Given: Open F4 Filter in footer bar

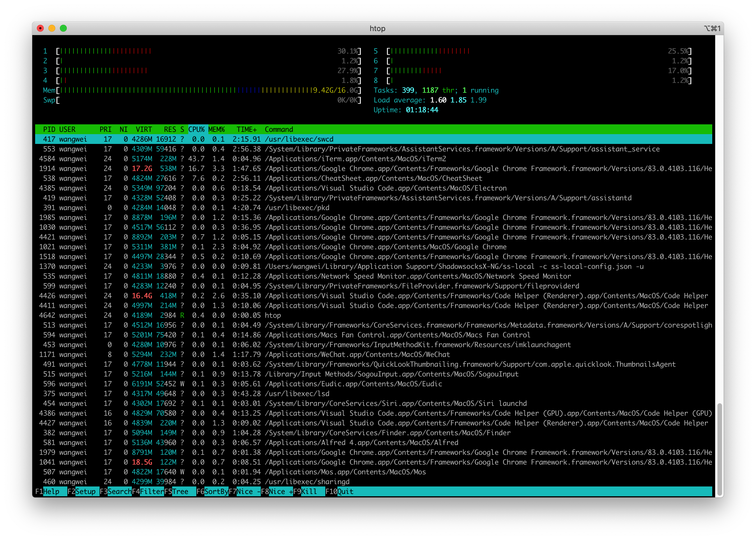Looking at the screenshot, I should [148, 491].
